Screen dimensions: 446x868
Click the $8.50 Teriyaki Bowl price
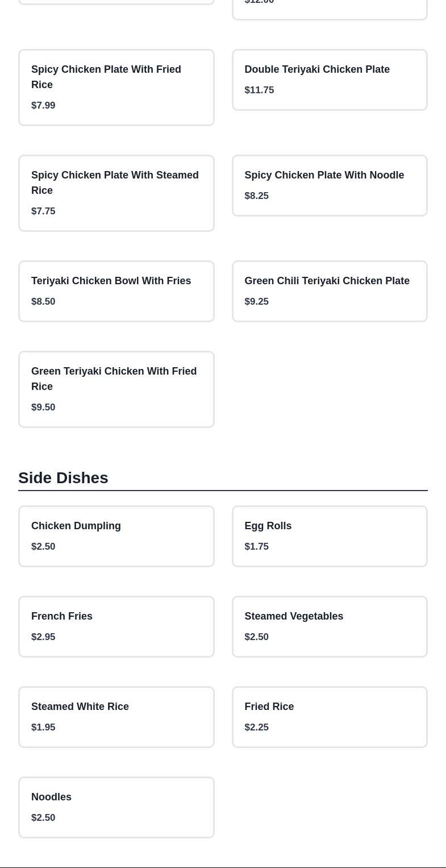[43, 301]
